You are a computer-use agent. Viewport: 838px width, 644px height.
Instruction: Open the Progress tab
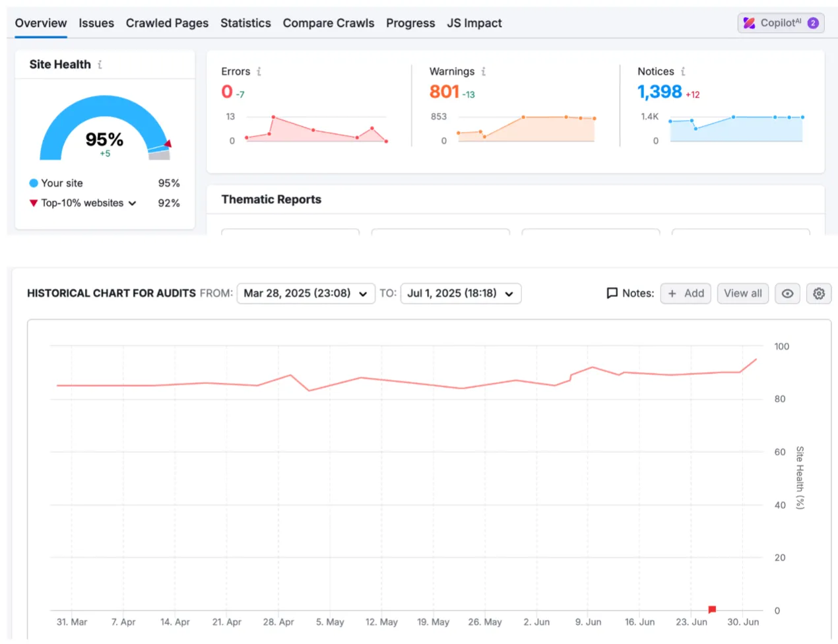[410, 23]
